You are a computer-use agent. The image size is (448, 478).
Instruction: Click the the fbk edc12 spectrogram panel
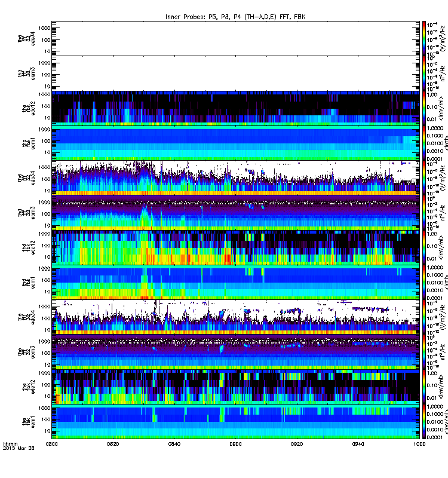coord(235,387)
